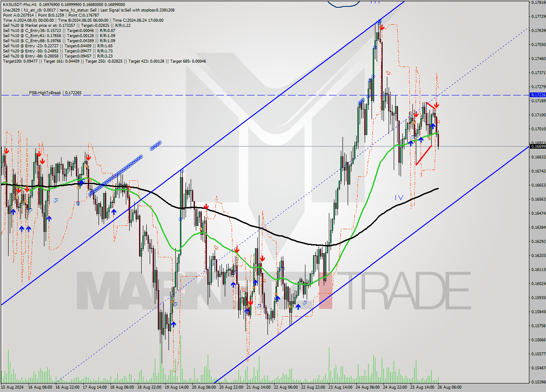Click the FSB-HighToBreak 0.172265 level label
Viewport: 546px width, 392px height.
click(55, 92)
